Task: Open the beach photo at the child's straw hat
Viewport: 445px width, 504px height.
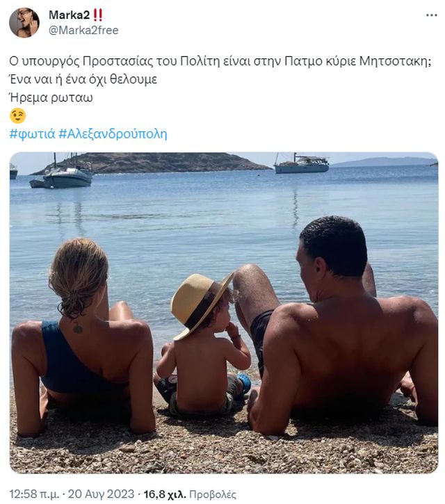Action: 201,304
